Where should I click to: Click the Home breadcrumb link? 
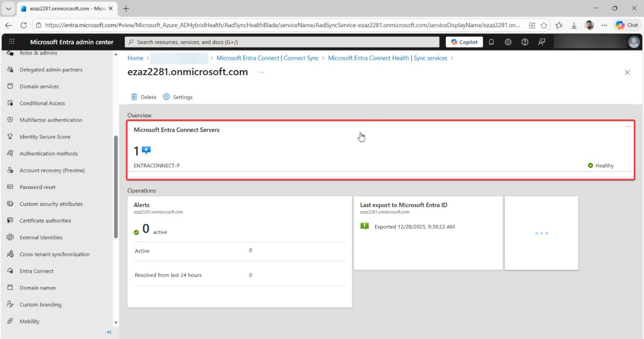click(x=135, y=58)
